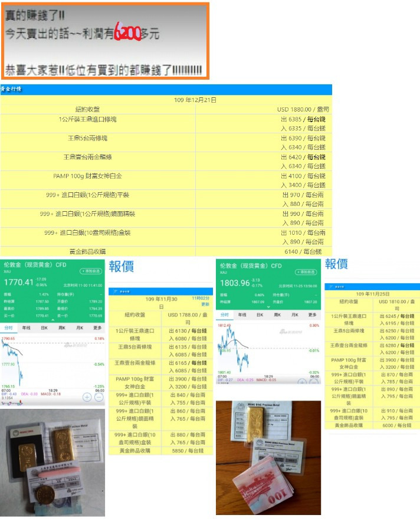Screen dimensions: 420x528
Task: Select 出 6130 price in 11月30日 table
Action: 188,331
